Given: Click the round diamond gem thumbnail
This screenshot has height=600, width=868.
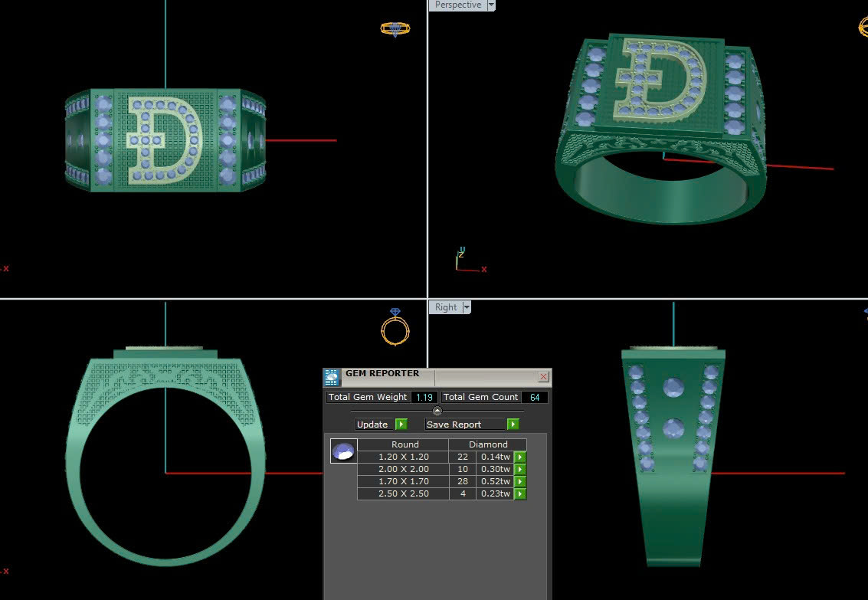Looking at the screenshot, I should tap(343, 451).
